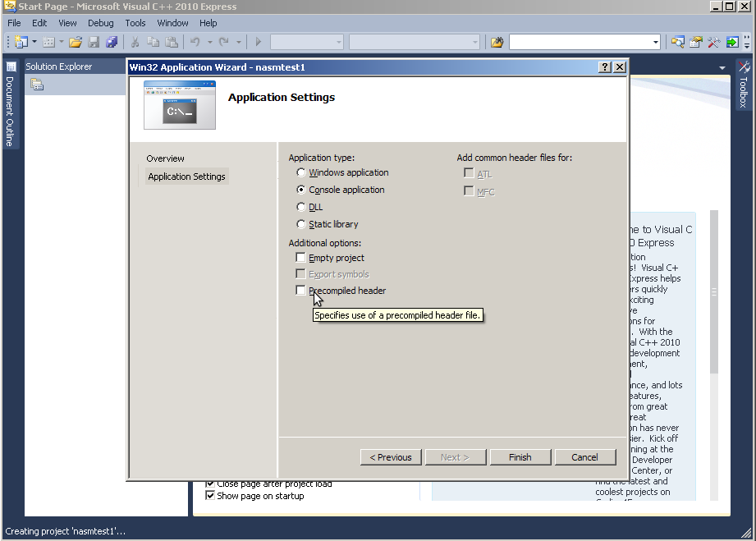Open the Tools menu
The height and width of the screenshot is (541, 756).
[135, 23]
